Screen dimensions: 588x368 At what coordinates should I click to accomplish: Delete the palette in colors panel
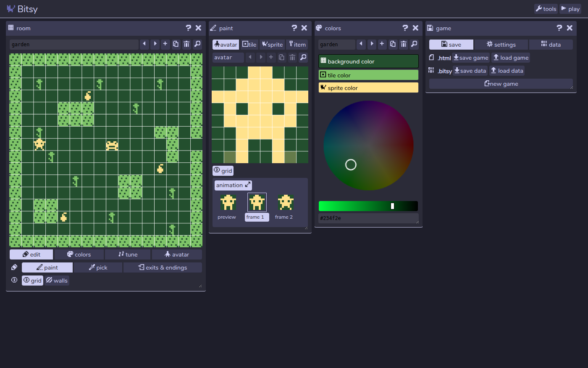coord(403,44)
